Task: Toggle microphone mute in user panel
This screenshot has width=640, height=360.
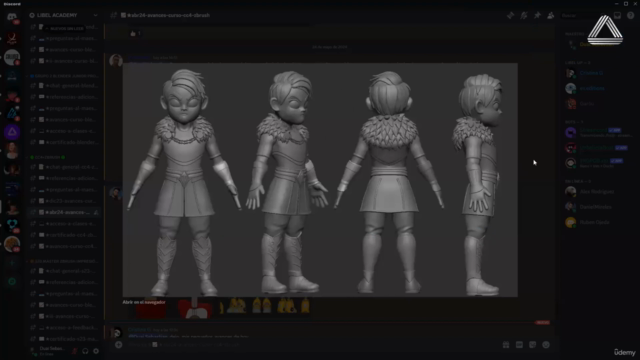Action: pos(74,351)
